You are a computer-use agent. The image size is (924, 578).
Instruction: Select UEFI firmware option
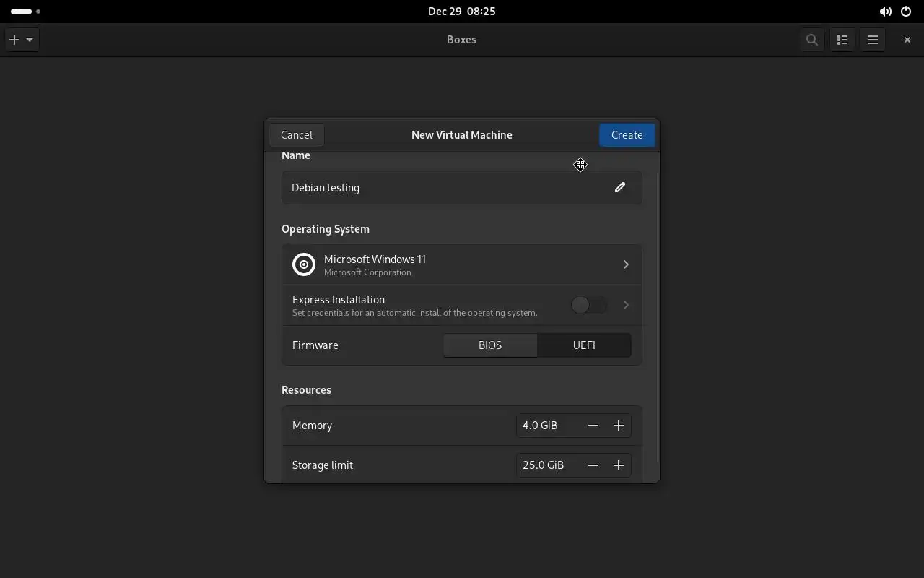click(x=584, y=345)
